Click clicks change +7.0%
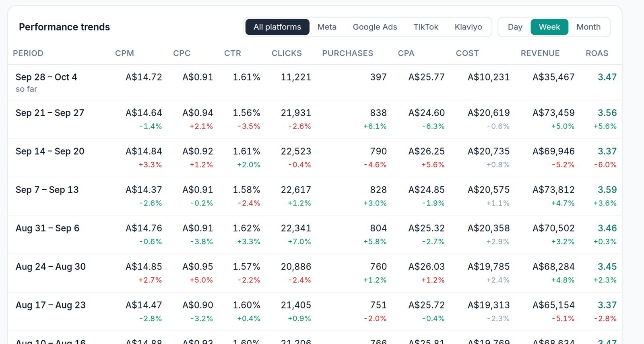Screen dimensions: 644x344 click(299, 242)
